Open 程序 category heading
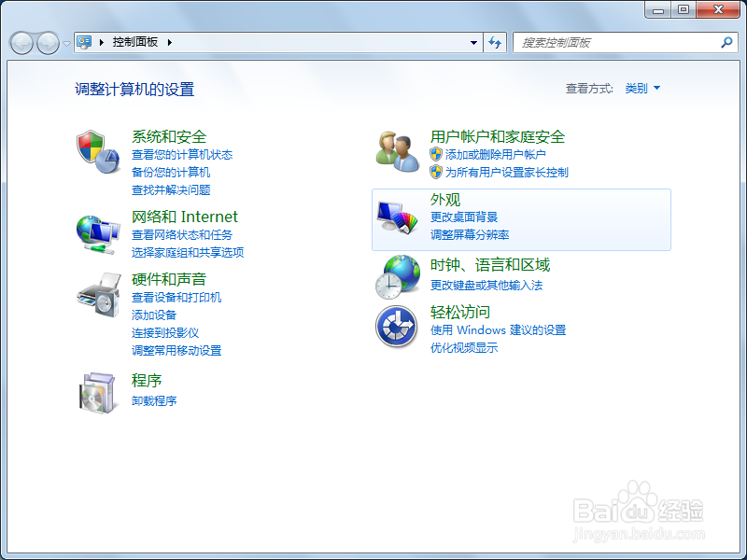 point(147,381)
